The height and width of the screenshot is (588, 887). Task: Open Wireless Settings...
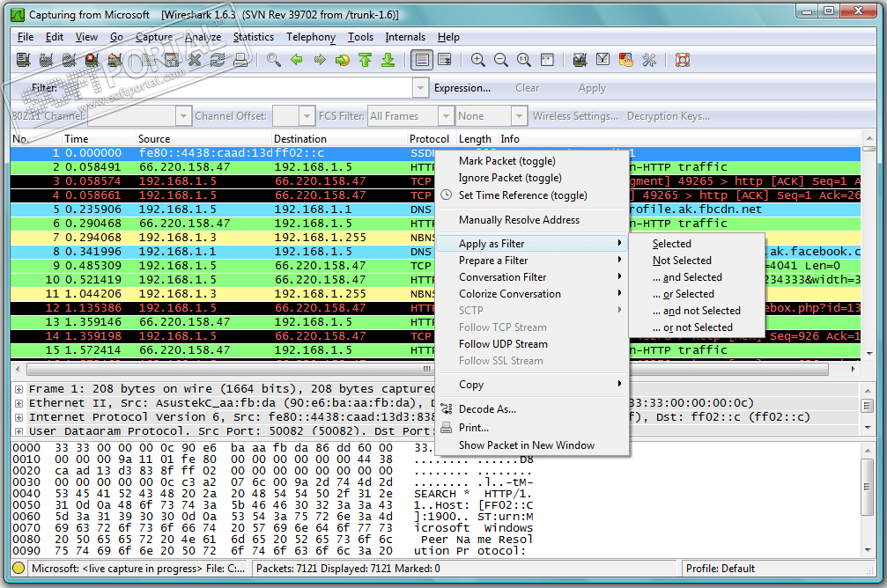point(574,116)
